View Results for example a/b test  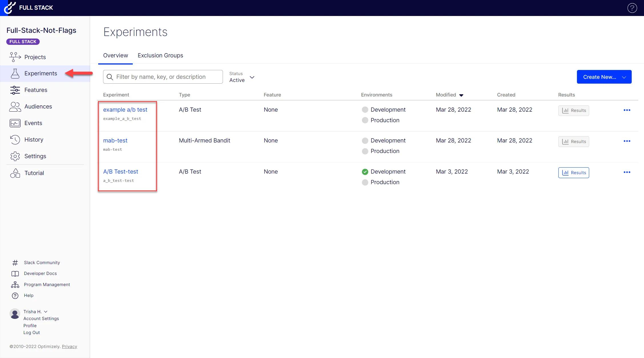click(573, 110)
